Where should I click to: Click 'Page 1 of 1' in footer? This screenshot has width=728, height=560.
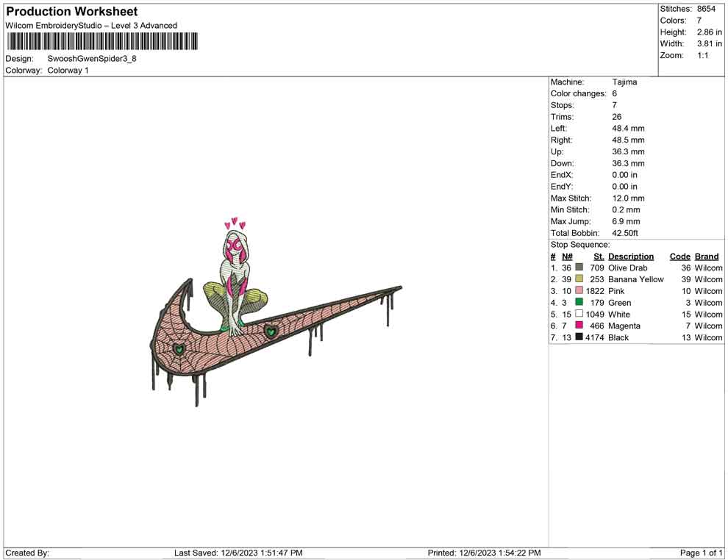tap(701, 553)
